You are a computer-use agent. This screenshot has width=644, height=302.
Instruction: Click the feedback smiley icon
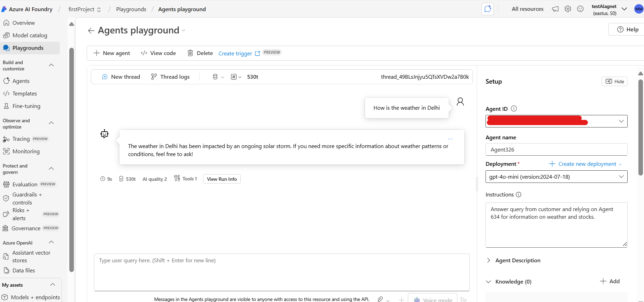[x=580, y=9]
